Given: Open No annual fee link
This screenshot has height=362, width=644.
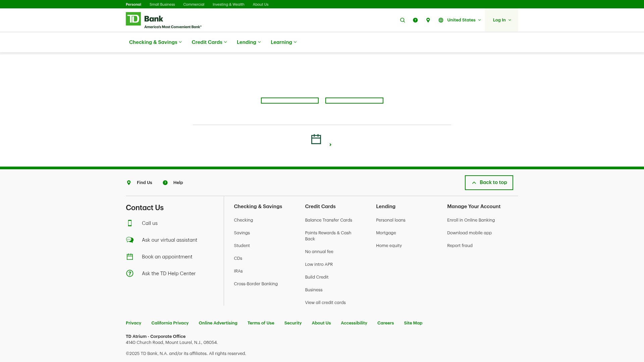Looking at the screenshot, I should [x=319, y=252].
